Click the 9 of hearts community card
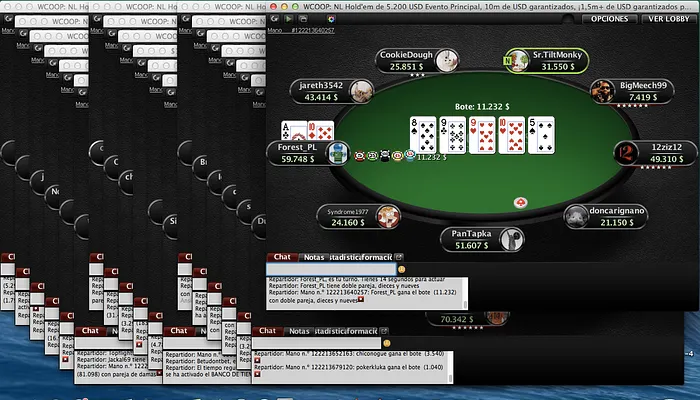This screenshot has height=400, width=700. (x=482, y=135)
